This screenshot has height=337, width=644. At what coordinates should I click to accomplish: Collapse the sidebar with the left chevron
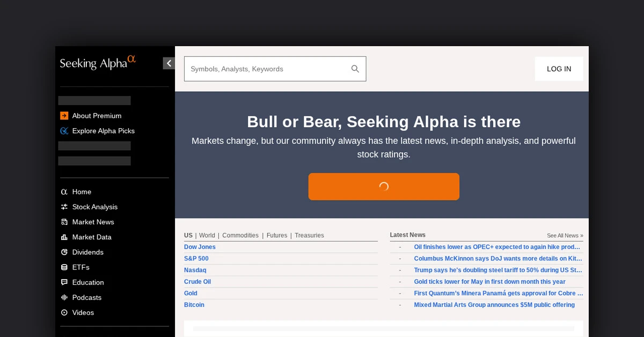[169, 63]
